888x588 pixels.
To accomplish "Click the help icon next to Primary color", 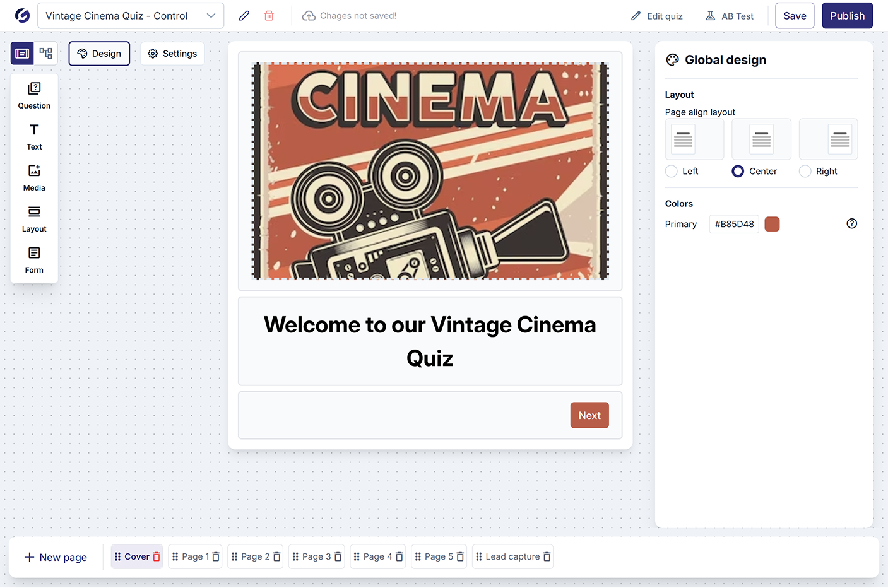I will pyautogui.click(x=851, y=224).
